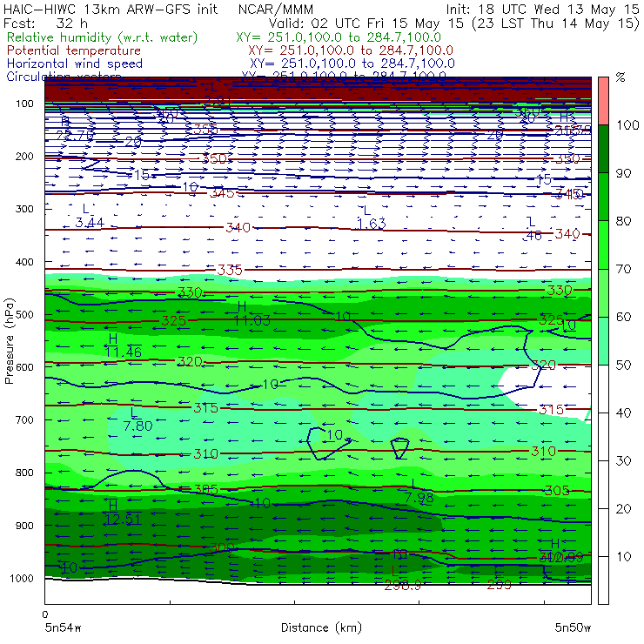Click the red "335" isentrope label

click(x=230, y=270)
